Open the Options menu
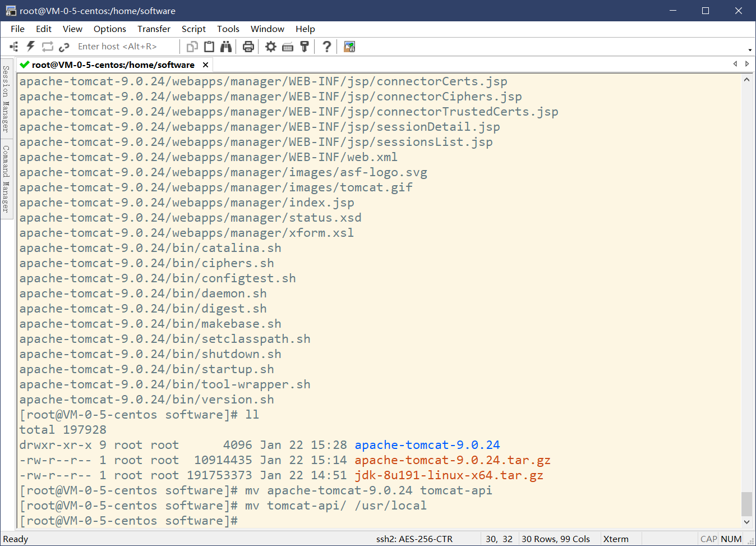Image resolution: width=756 pixels, height=546 pixels. pos(110,29)
